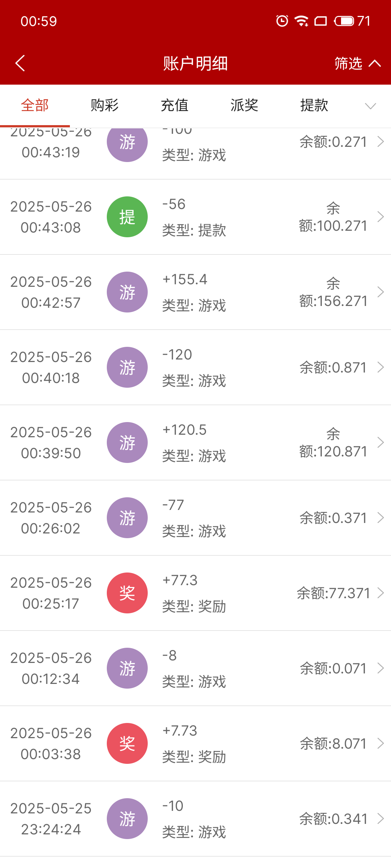
Task: Collapse the 筛选 filter chevron
Action: pyautogui.click(x=375, y=64)
